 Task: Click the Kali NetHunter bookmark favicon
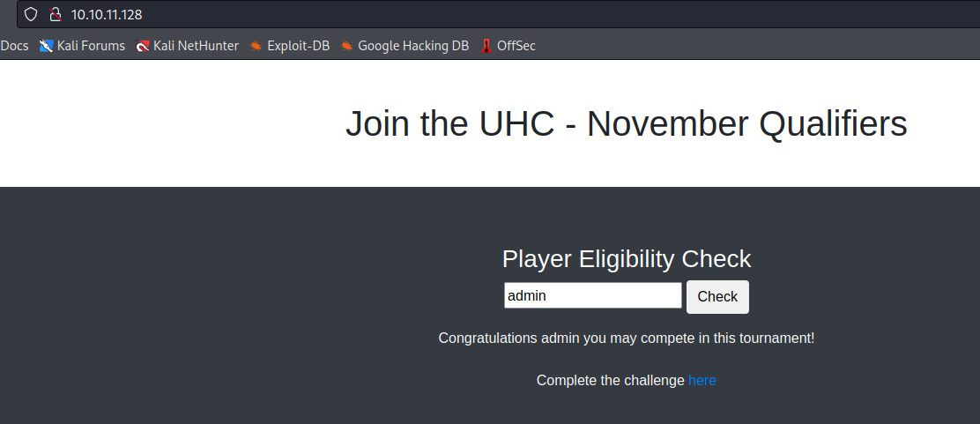tap(143, 46)
